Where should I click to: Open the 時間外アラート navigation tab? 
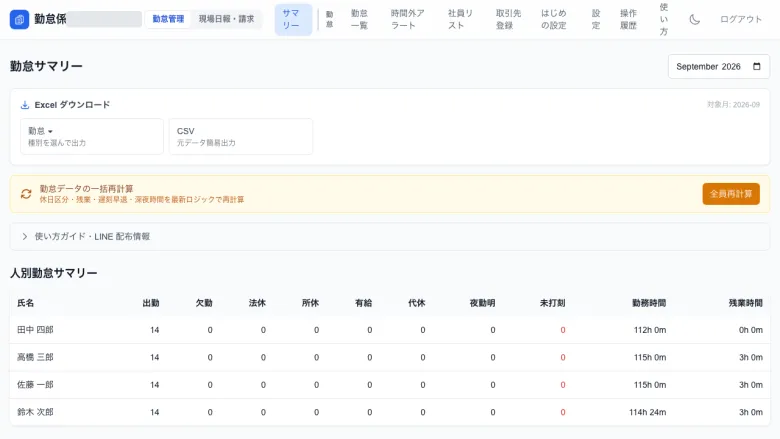pos(407,19)
